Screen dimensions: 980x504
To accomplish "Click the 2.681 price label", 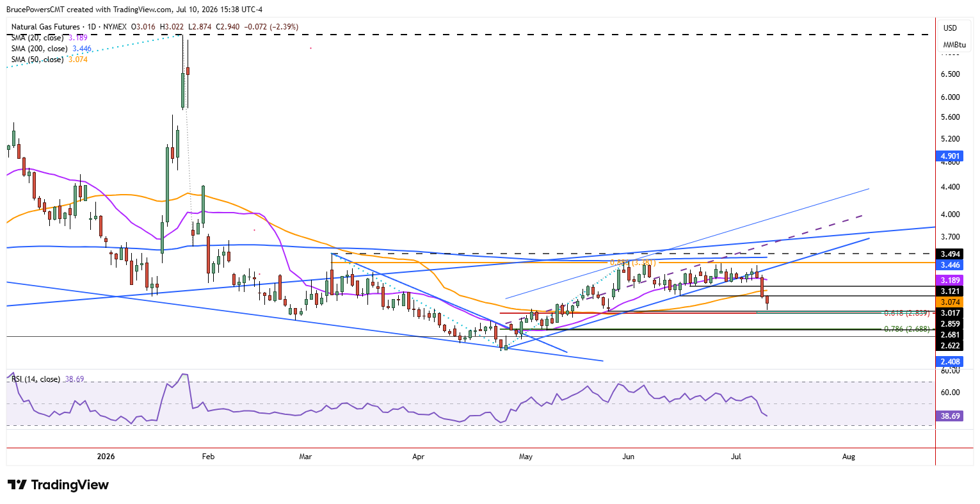I will click(949, 335).
